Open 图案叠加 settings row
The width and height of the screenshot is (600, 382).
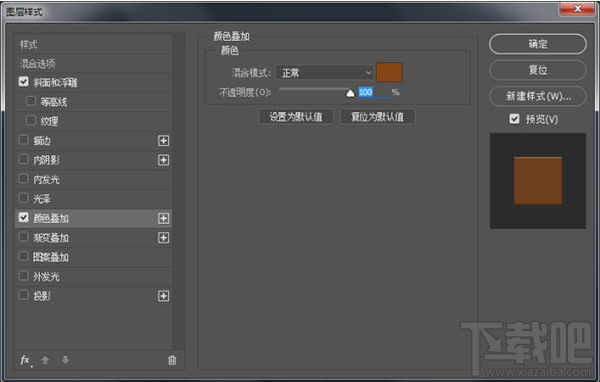(x=93, y=257)
